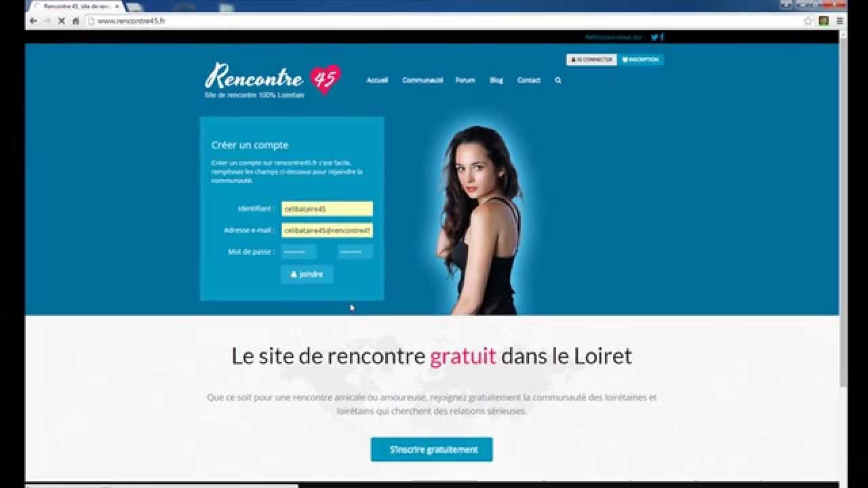Click the Inscription button
Image resolution: width=868 pixels, height=488 pixels.
[640, 60]
